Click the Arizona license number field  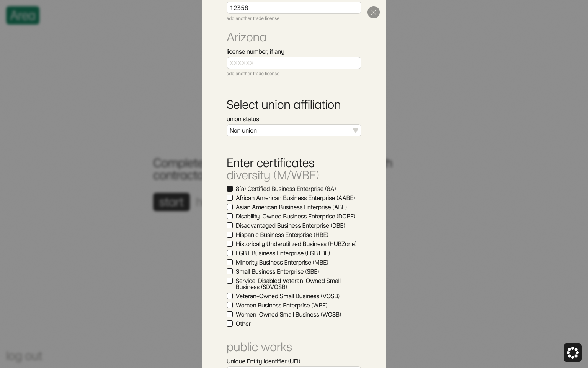[x=294, y=63]
